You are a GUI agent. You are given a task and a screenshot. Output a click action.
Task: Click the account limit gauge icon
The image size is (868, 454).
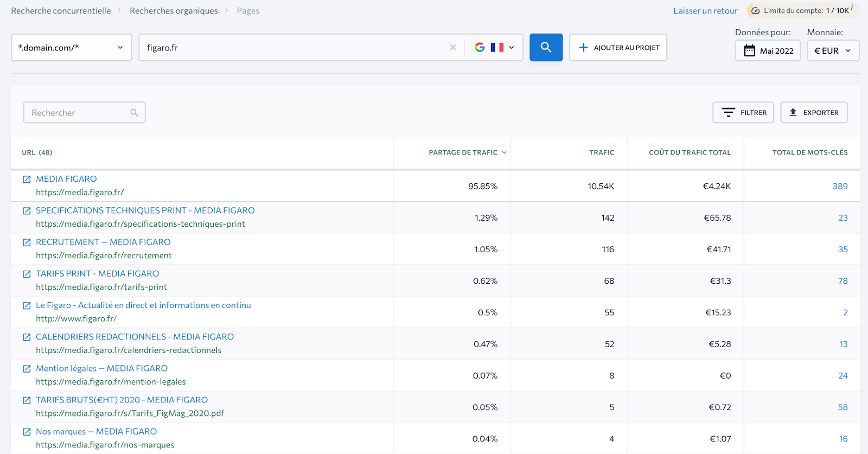755,10
